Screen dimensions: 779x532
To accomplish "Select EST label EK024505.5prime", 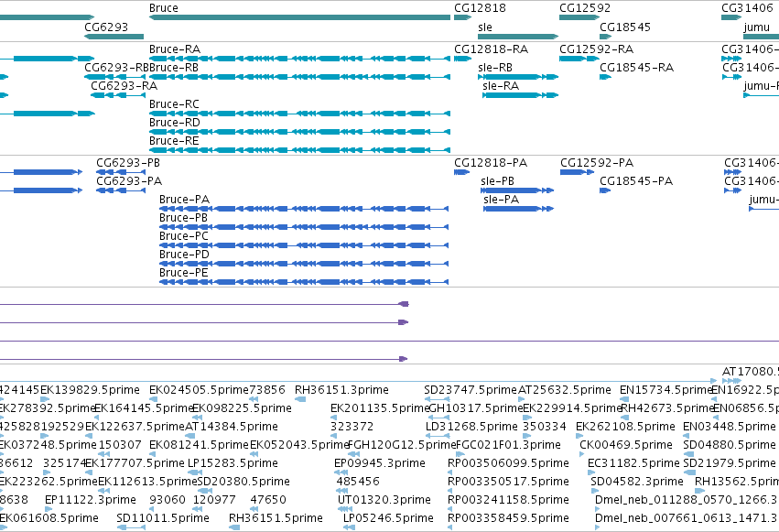I will coord(199,390).
